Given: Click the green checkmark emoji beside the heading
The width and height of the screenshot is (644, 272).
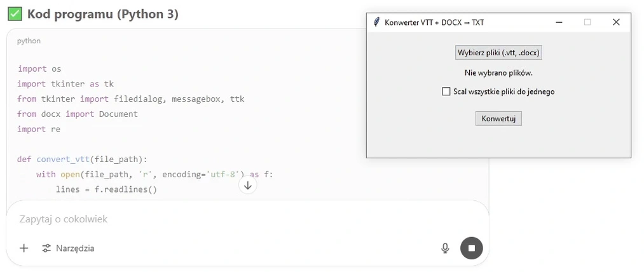Looking at the screenshot, I should [x=15, y=13].
